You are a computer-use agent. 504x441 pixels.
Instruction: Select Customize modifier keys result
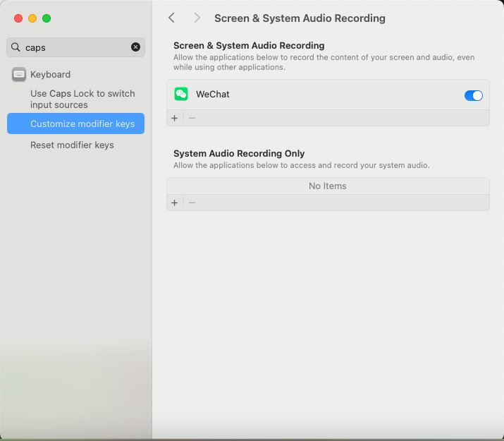click(82, 123)
